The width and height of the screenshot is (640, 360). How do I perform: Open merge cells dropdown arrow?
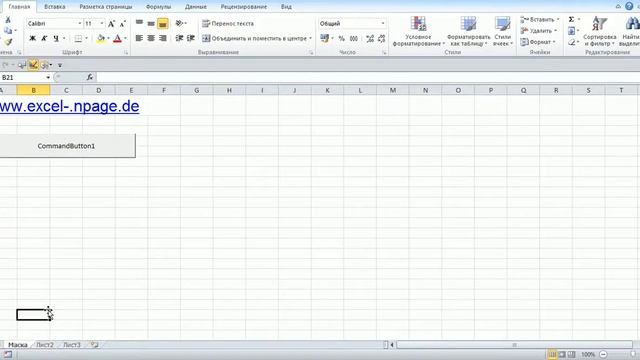pos(311,38)
